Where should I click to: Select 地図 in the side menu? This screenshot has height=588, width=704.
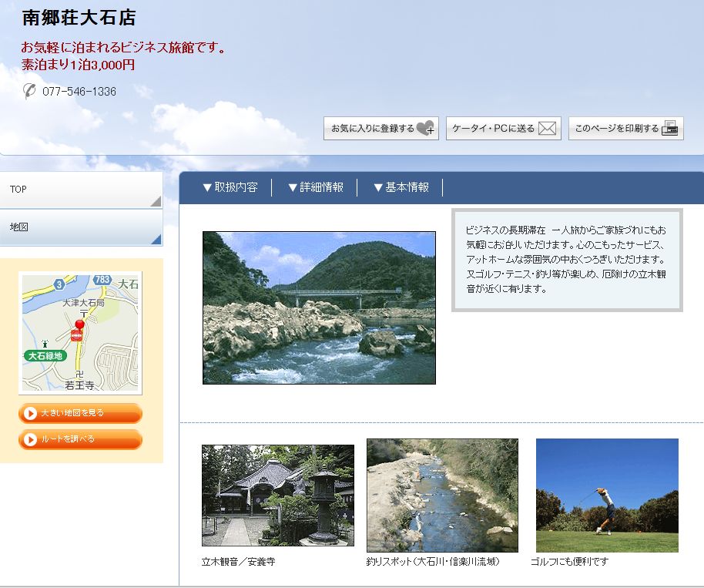[x=81, y=227]
